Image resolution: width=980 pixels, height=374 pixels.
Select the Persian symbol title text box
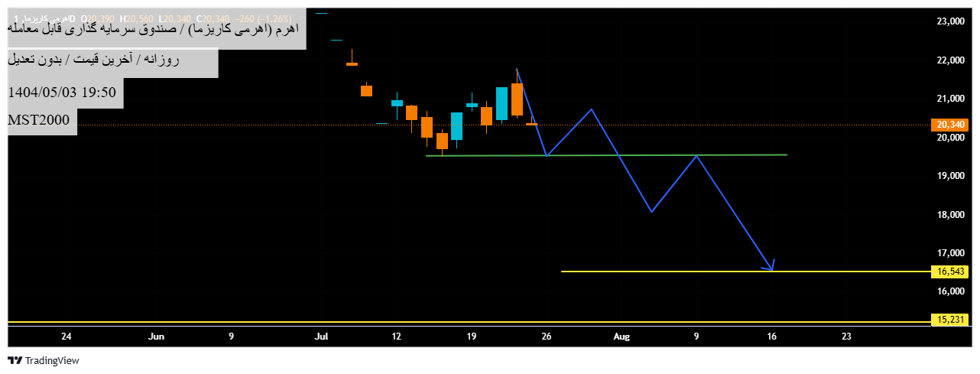click(x=157, y=29)
